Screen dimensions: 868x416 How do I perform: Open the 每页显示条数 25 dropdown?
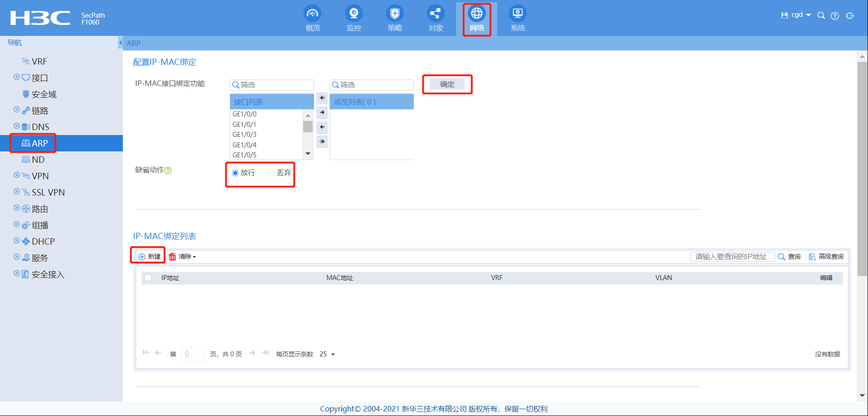327,354
